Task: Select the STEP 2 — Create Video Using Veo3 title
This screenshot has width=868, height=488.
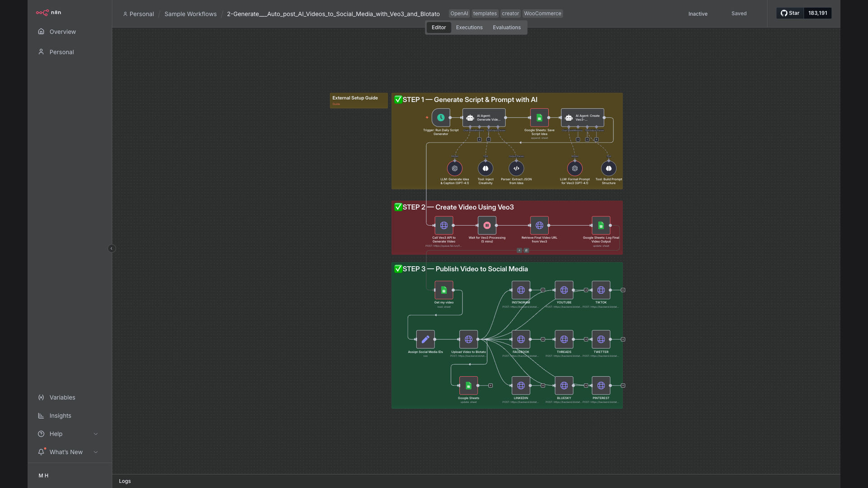Action: pos(454,207)
